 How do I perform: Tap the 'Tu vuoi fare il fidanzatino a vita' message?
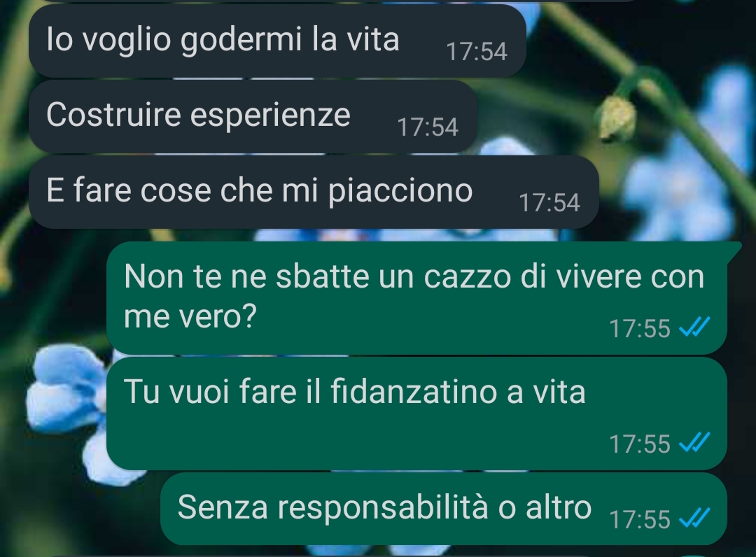pos(416,414)
